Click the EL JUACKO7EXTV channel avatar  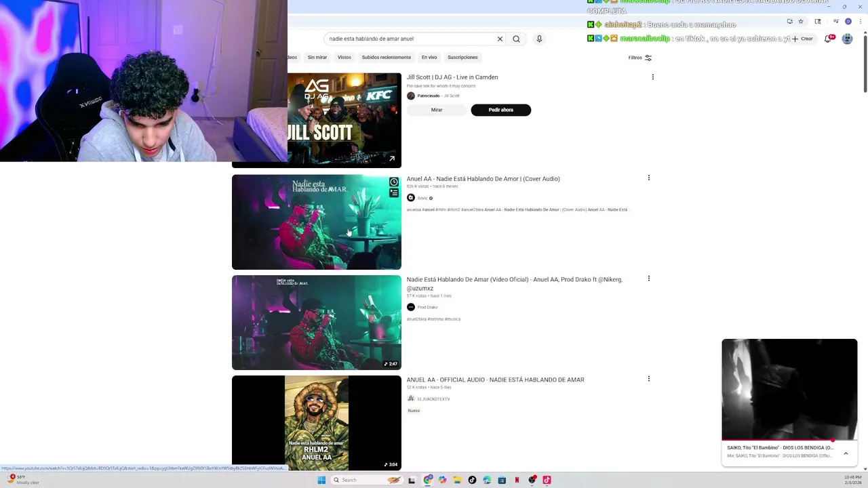coord(411,399)
